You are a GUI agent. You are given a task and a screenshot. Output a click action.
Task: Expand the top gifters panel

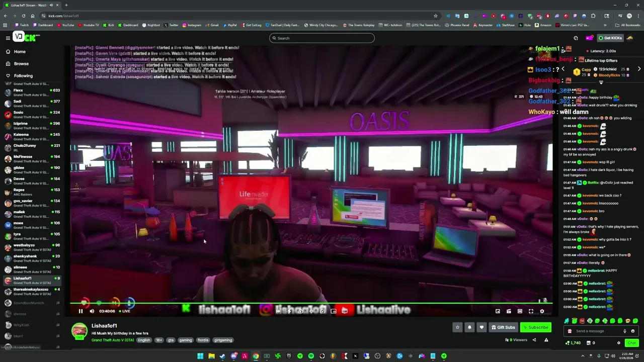(601, 82)
